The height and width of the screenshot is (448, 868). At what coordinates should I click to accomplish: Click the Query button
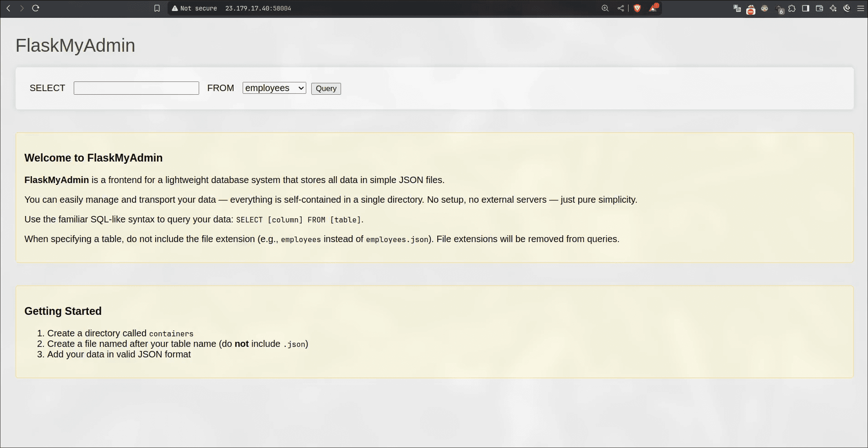(325, 88)
